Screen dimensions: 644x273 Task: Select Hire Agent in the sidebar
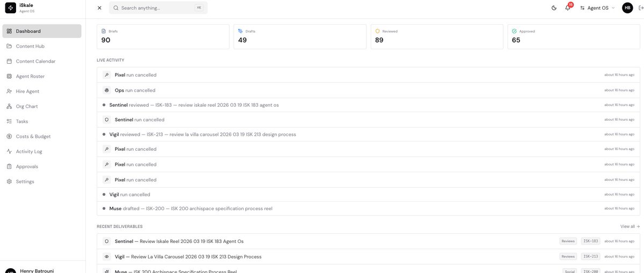(x=42, y=91)
